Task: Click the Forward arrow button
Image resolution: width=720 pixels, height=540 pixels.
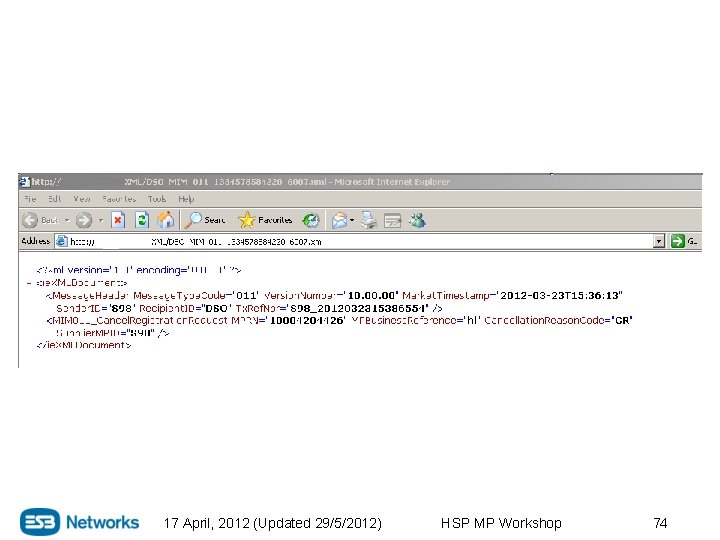Action: click(x=84, y=220)
